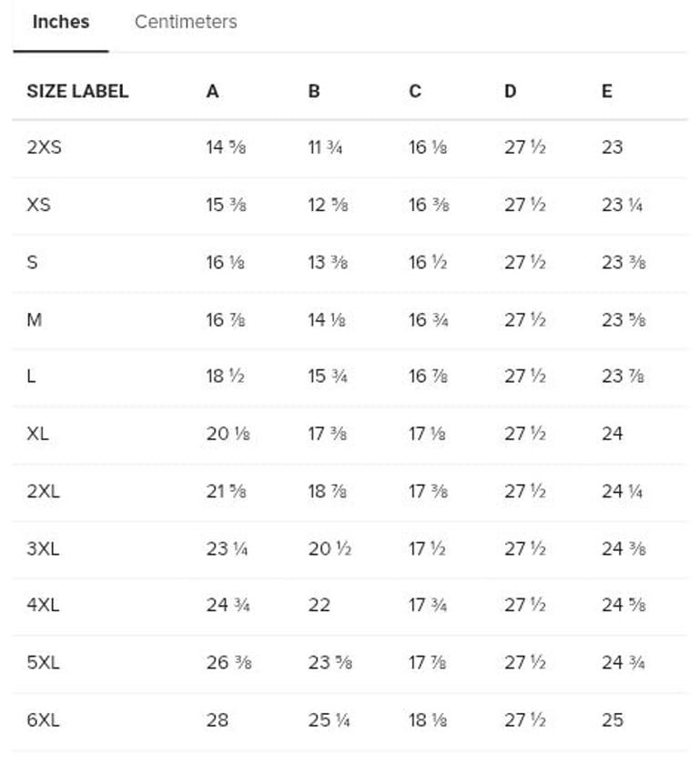The width and height of the screenshot is (699, 784).
Task: Select the 2XS size row label
Action: coord(45,147)
